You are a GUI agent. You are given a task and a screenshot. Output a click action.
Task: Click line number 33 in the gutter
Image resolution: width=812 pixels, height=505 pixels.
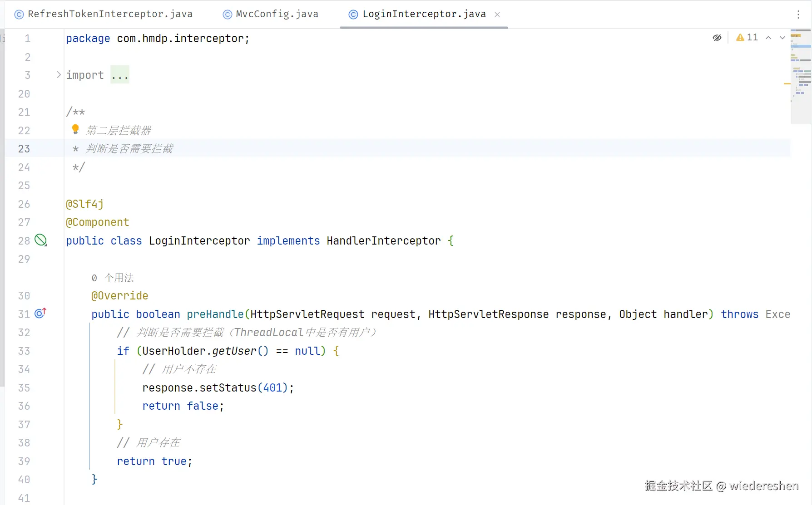point(24,351)
